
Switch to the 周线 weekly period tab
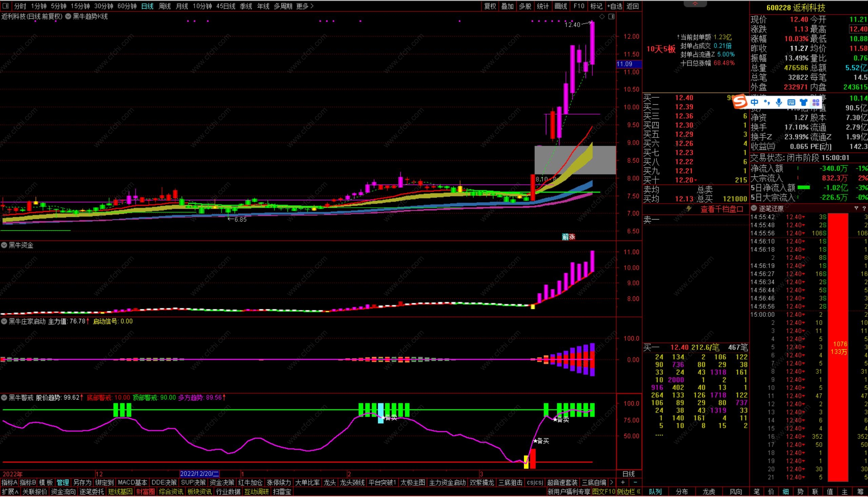165,6
